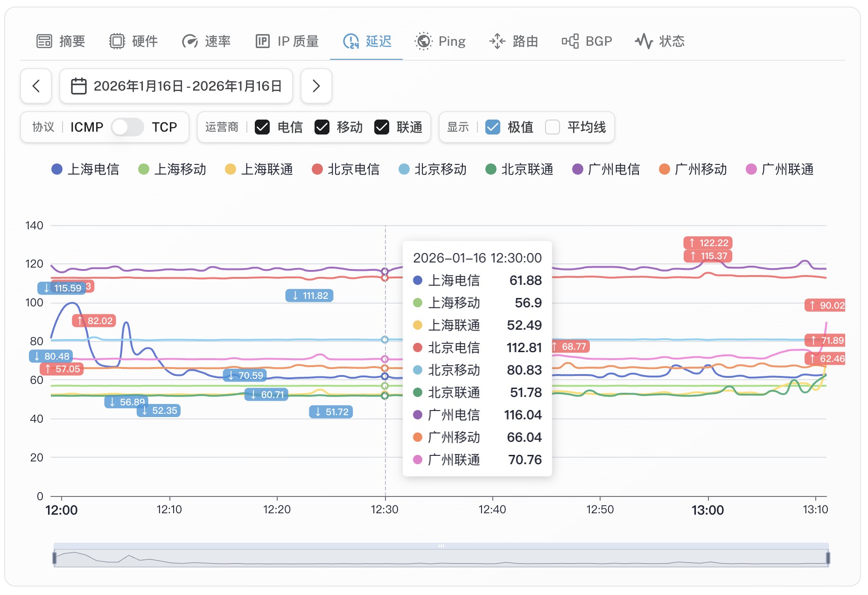Enable the 平均线 average line checkbox
The height and width of the screenshot is (595, 868).
(x=553, y=127)
